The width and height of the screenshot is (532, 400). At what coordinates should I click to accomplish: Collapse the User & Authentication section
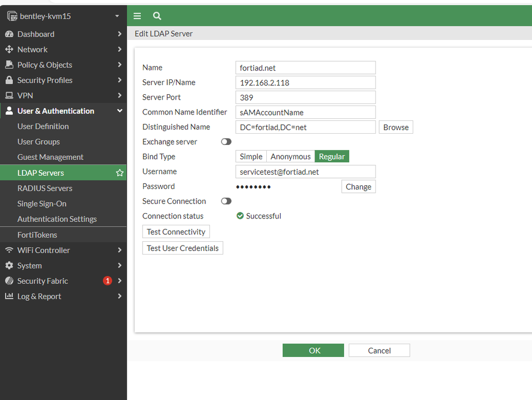119,111
